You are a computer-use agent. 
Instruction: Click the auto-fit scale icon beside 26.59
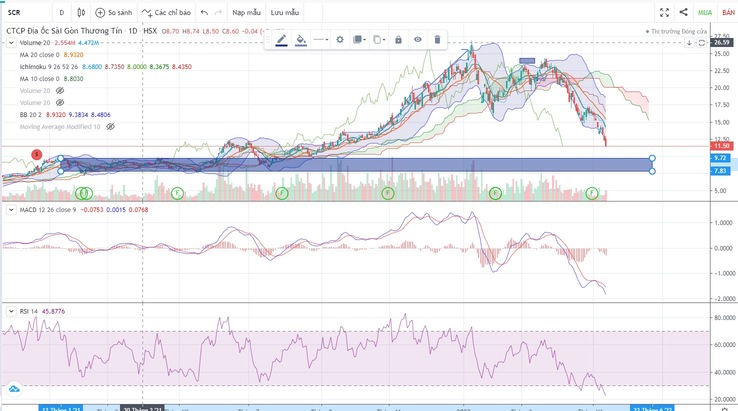(701, 43)
